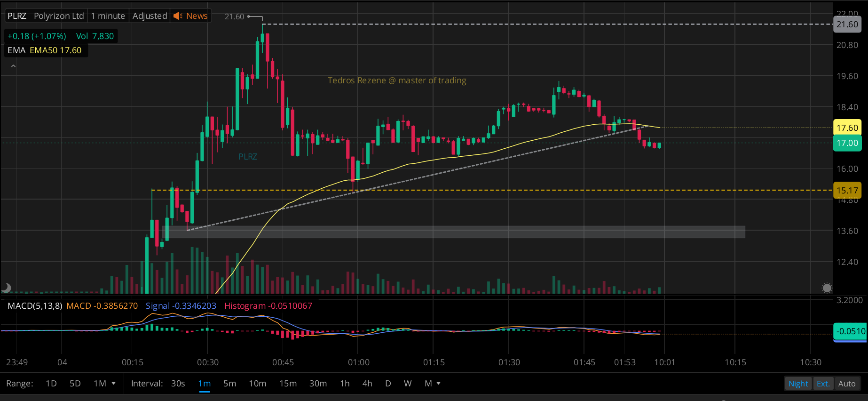Click the Vol 7,830 readout

click(x=95, y=36)
